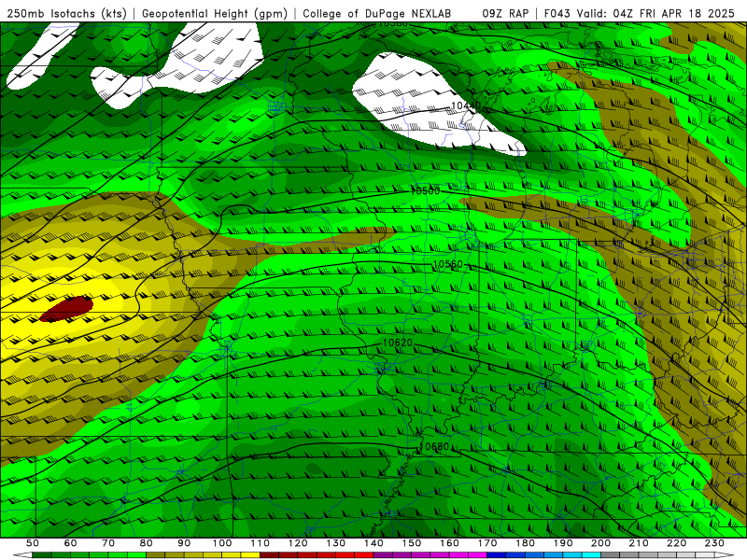The width and height of the screenshot is (747, 560).
Task: Click the '09Z RAP' model run label
Action: pos(505,13)
